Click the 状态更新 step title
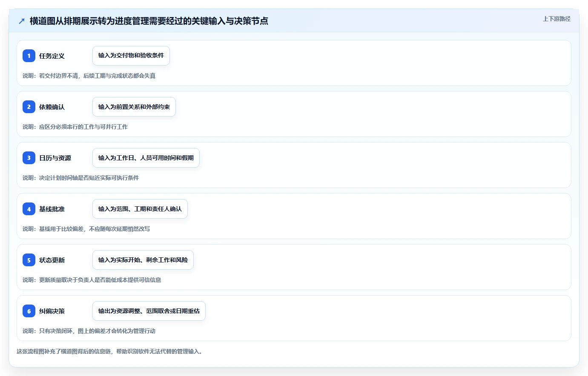 (52, 260)
